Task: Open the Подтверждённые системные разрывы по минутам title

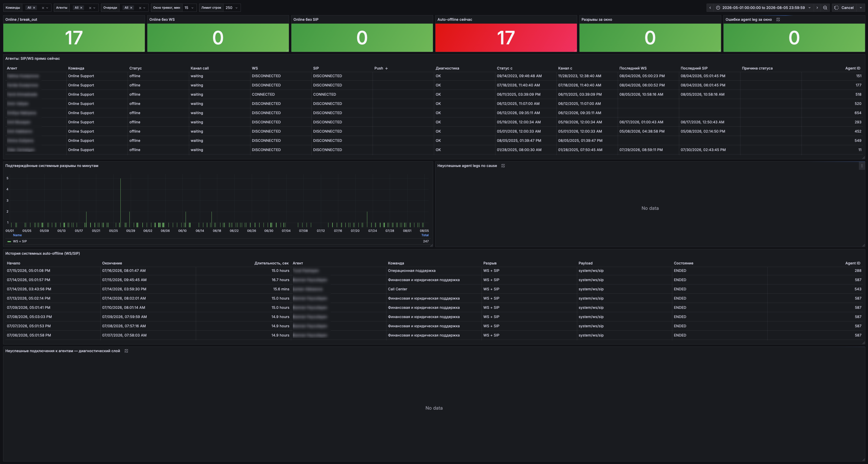Action: tap(52, 166)
